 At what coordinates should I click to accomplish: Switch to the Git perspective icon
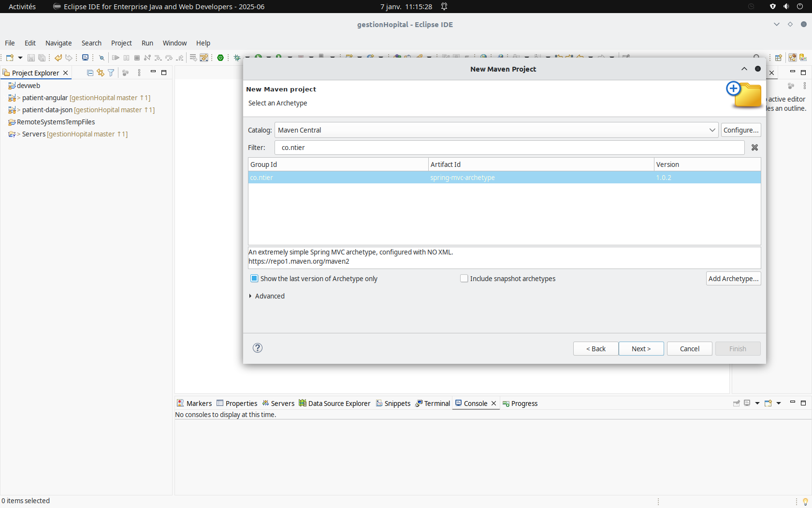click(803, 58)
